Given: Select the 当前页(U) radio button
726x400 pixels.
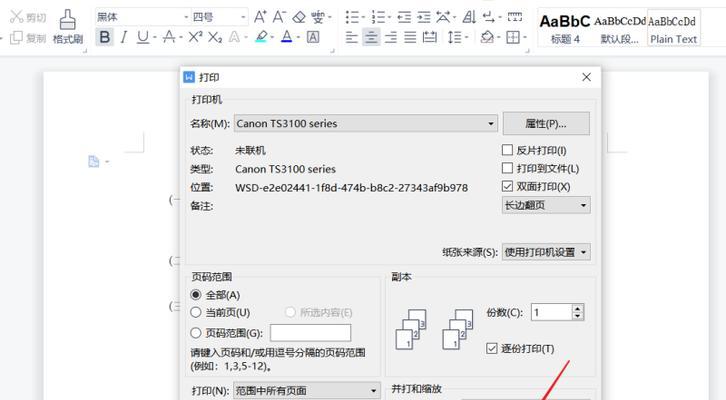Looking at the screenshot, I should click(x=196, y=312).
